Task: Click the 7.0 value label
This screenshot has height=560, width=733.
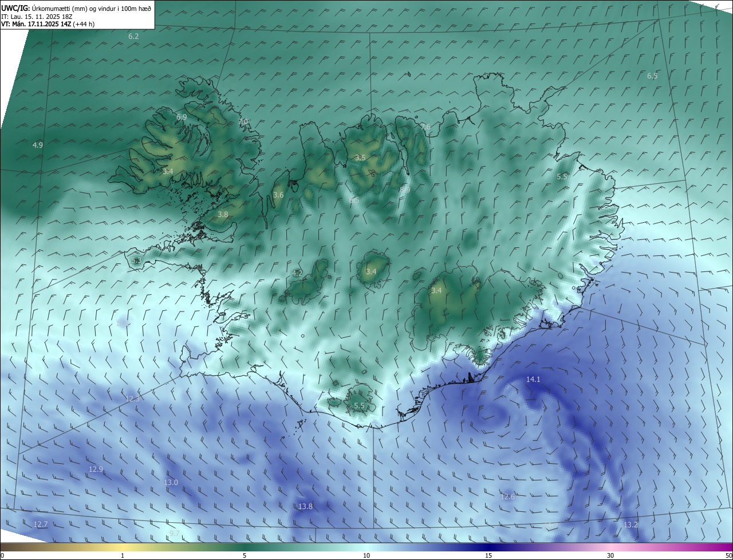Action: 243,121
